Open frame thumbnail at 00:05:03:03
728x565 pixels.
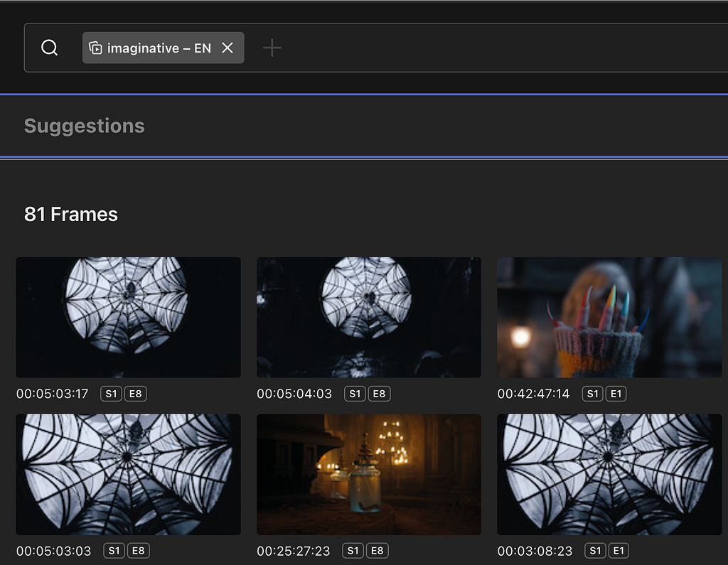point(128,475)
